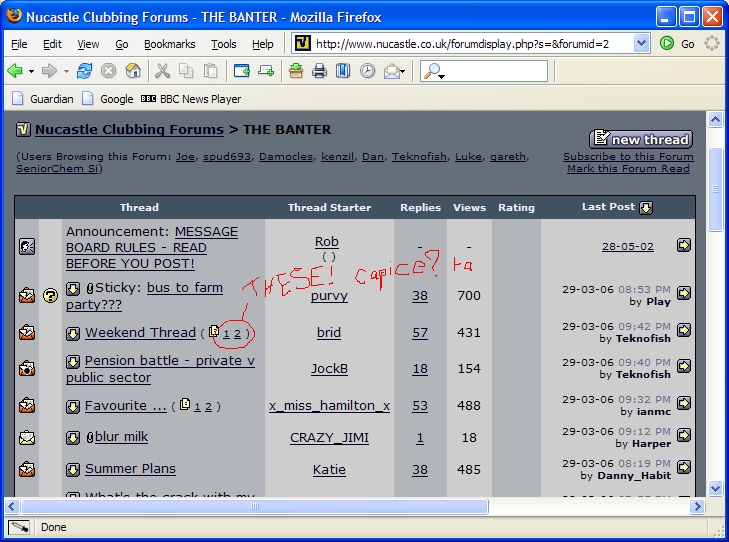Image resolution: width=729 pixels, height=542 pixels.
Task: Open the History clock icon
Action: tap(367, 71)
